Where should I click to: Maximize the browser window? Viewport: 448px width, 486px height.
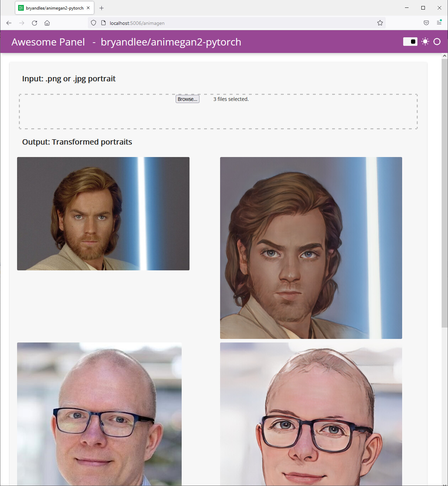423,8
